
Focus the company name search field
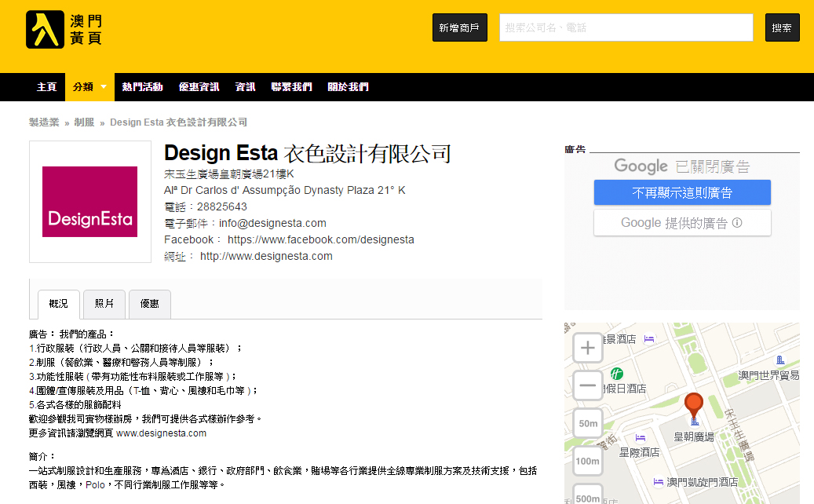(626, 27)
